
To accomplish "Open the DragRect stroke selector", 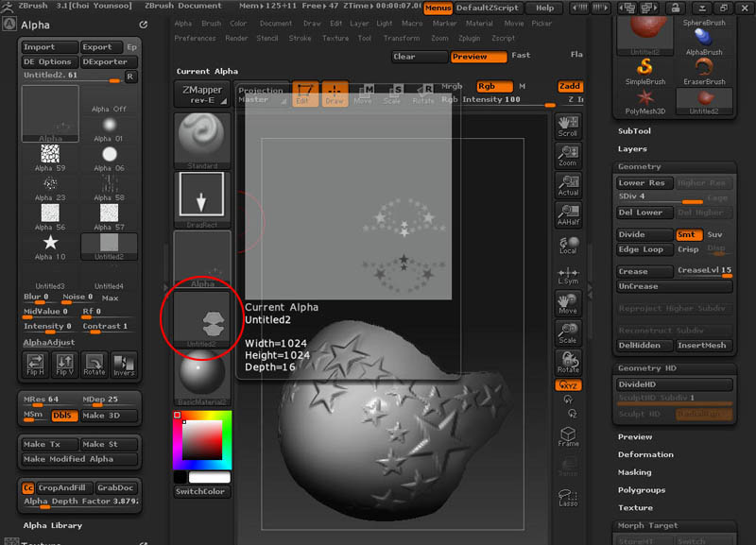I will (x=202, y=199).
